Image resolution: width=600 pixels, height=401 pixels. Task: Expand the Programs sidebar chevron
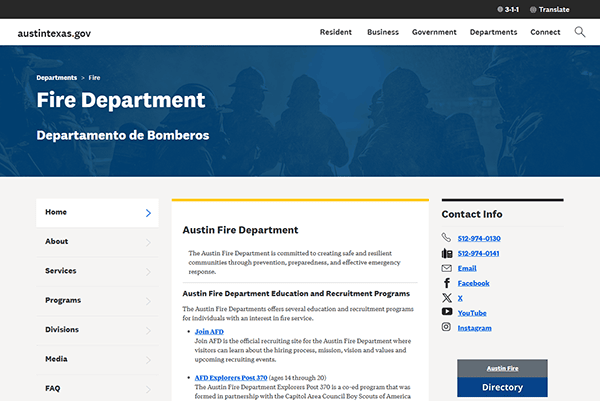pyautogui.click(x=148, y=302)
